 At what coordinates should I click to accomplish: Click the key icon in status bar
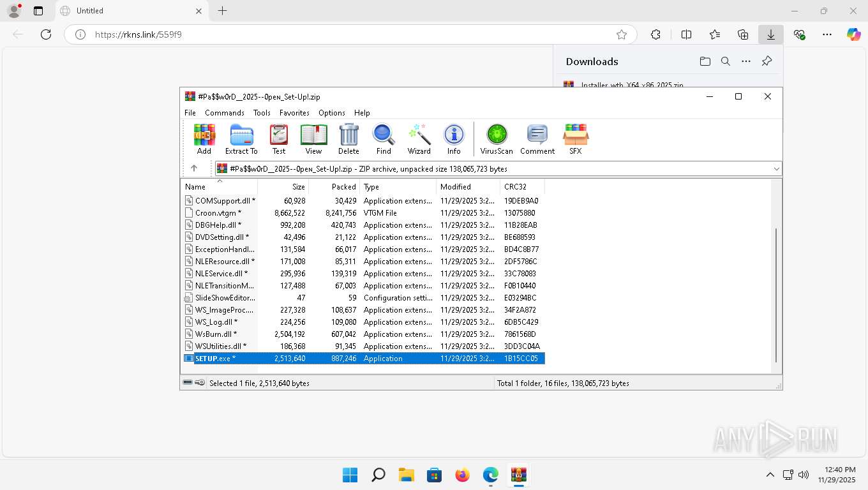[x=200, y=383]
